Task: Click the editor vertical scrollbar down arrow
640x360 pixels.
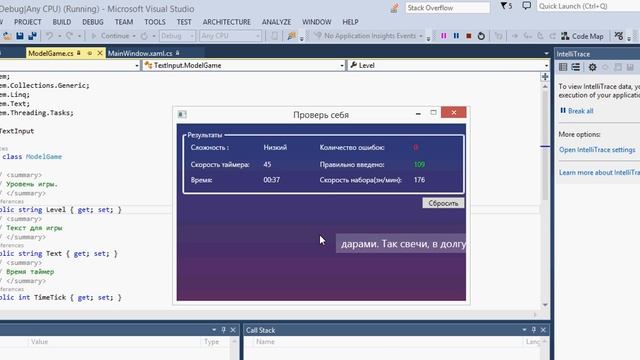Action: click(x=545, y=305)
